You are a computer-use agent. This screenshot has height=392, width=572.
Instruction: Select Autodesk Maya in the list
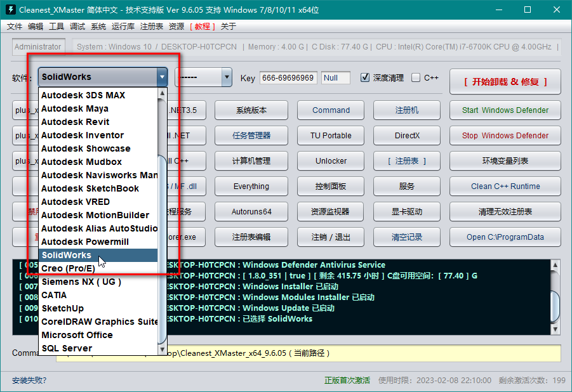click(98, 108)
